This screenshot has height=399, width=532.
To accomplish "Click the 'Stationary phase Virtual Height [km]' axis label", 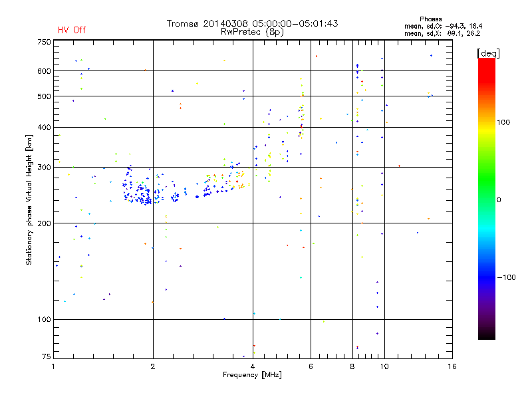I will pos(29,199).
